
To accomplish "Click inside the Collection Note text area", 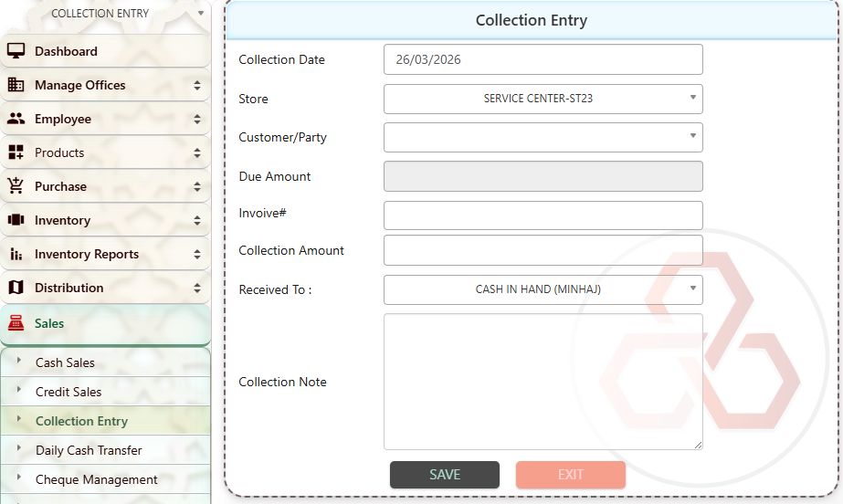I will (543, 382).
